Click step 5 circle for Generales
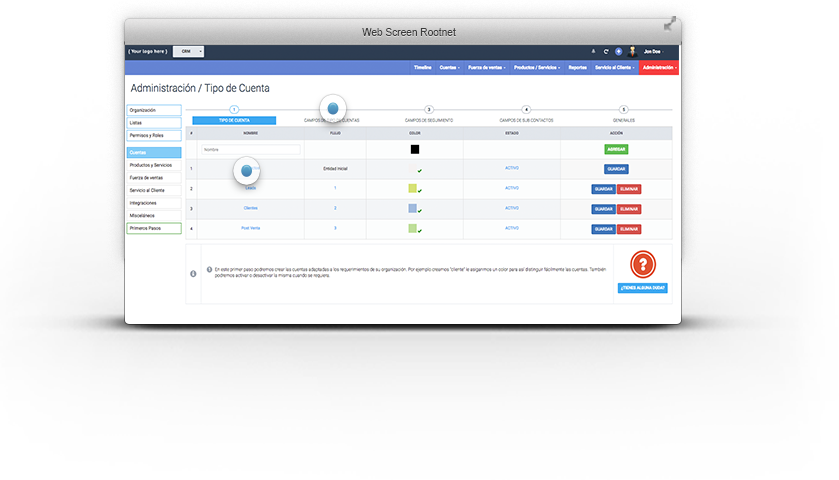Screen dimensions: 839x480 pos(624,109)
